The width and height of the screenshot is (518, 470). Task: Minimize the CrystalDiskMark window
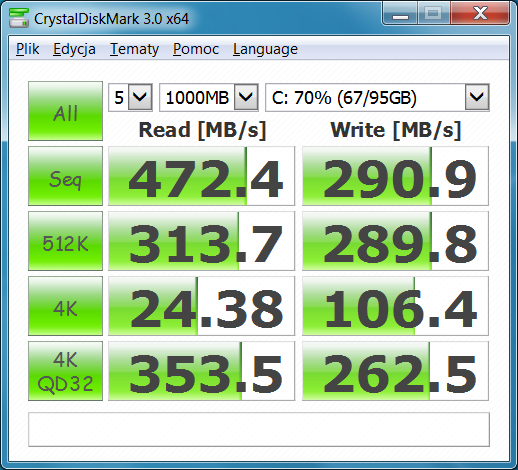tap(400, 13)
